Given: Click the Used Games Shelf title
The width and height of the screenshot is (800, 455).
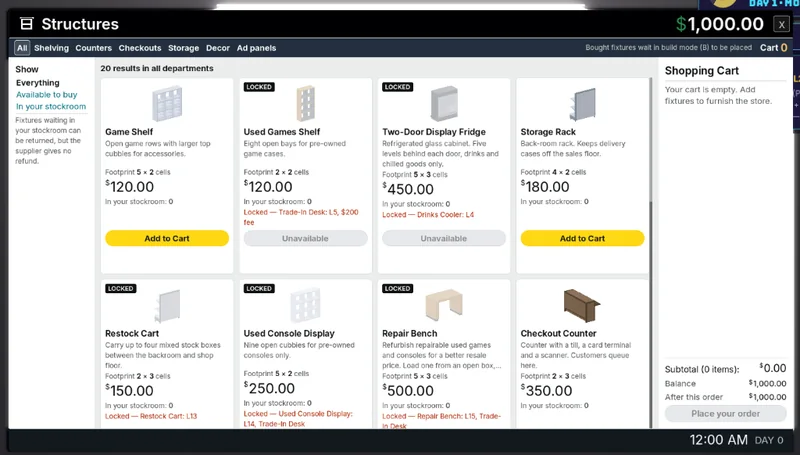Looking at the screenshot, I should 282,132.
